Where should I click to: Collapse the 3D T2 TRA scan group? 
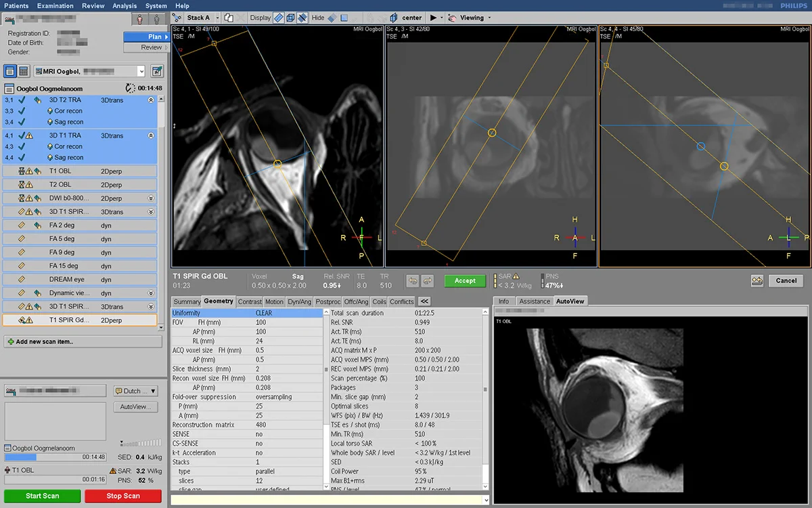tap(151, 100)
